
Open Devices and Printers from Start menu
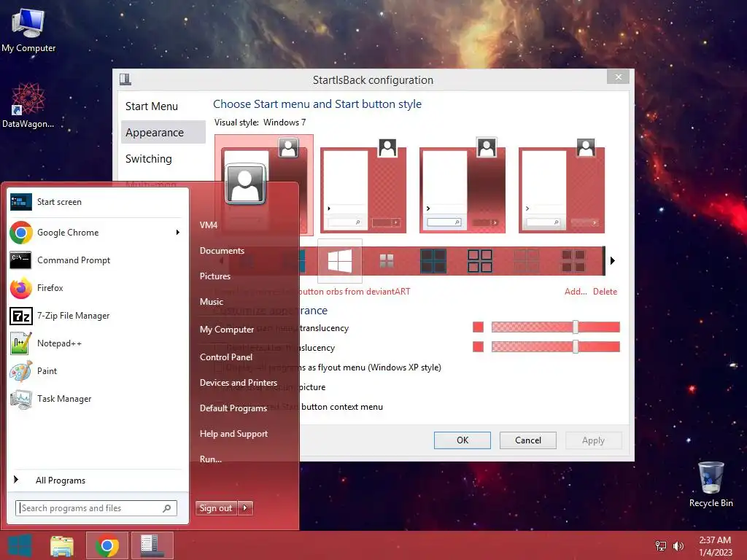pyautogui.click(x=239, y=383)
